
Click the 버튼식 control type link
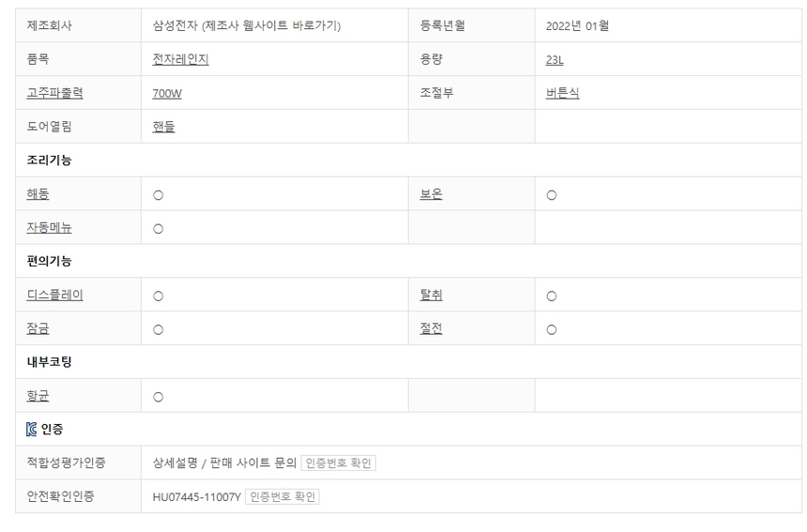point(562,93)
